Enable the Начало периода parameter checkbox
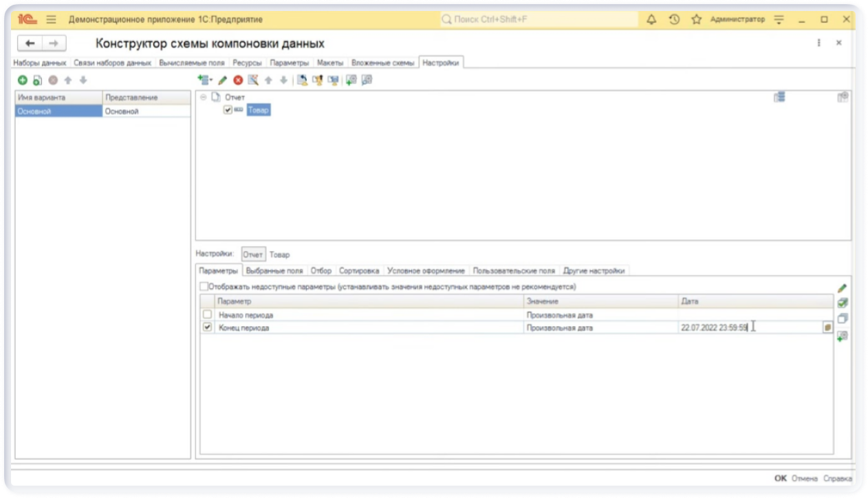The height and width of the screenshot is (498, 868). click(x=207, y=315)
